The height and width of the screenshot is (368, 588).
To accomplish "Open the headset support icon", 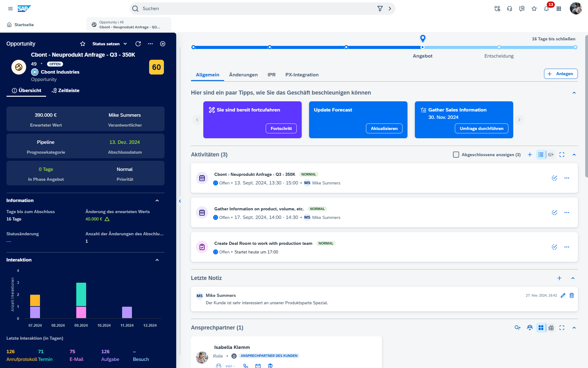I will coord(510,9).
